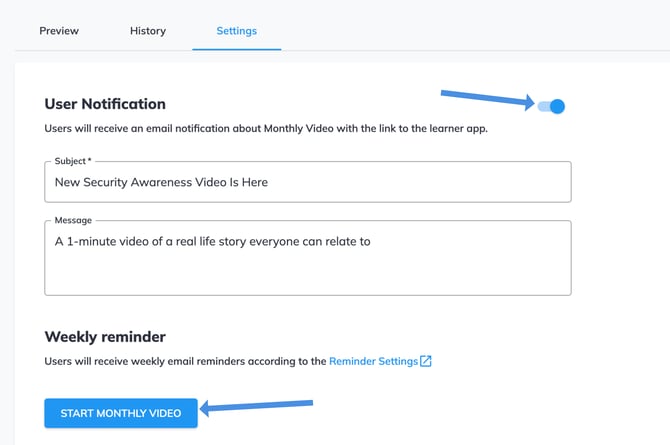The width and height of the screenshot is (670, 445).
Task: Click the blue arrow pointing at the toggle
Action: (x=486, y=98)
